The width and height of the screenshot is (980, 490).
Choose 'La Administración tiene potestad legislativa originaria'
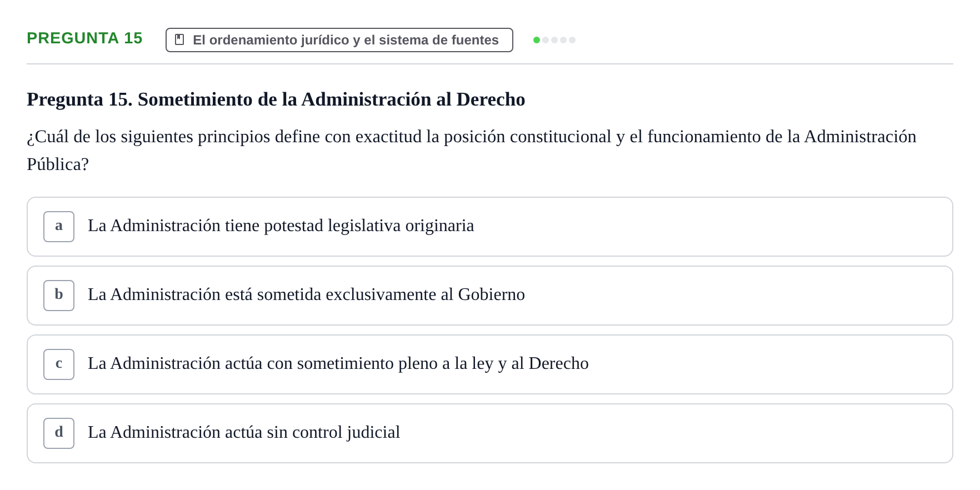(489, 226)
